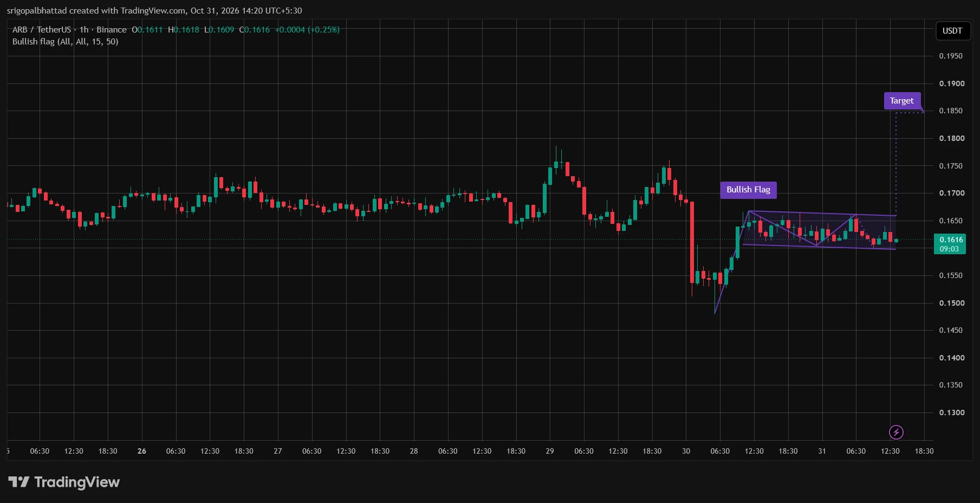
Task: Click the high value H0.1618
Action: point(184,30)
